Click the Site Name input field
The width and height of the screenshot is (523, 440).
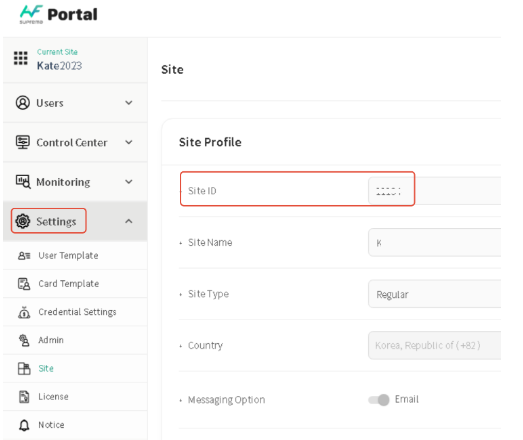click(434, 243)
